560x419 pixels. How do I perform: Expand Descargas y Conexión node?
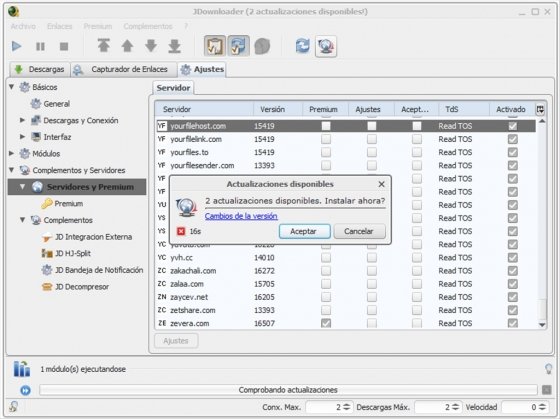click(22, 120)
